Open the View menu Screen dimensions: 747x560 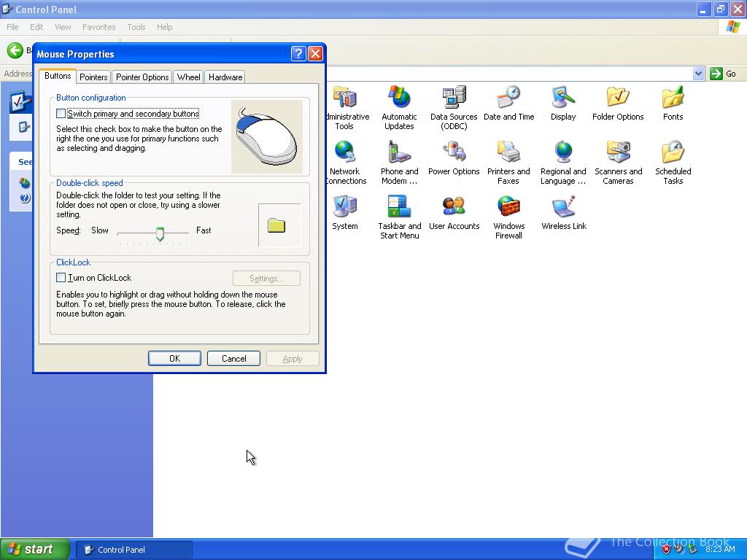(63, 27)
